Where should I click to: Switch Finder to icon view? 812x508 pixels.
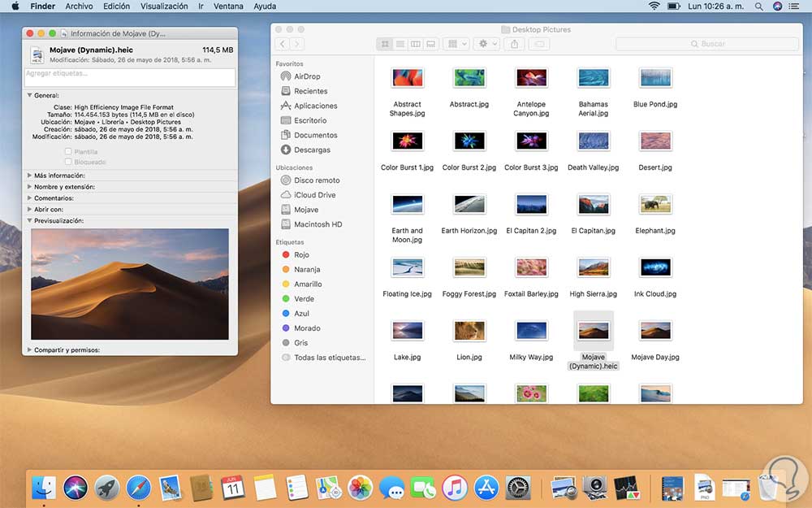click(385, 44)
